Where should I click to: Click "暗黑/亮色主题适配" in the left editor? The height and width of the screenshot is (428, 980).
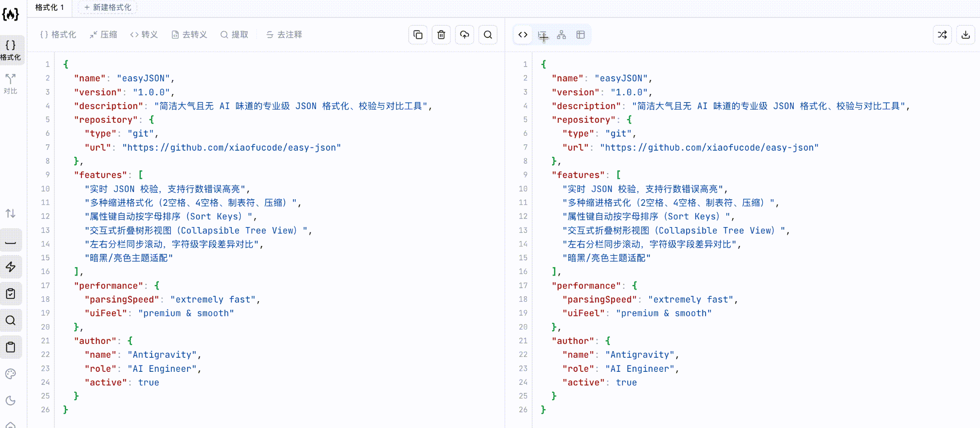click(x=129, y=258)
